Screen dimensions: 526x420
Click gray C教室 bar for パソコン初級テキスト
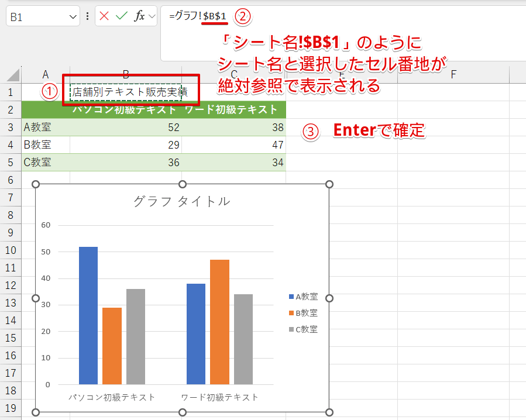(x=136, y=336)
